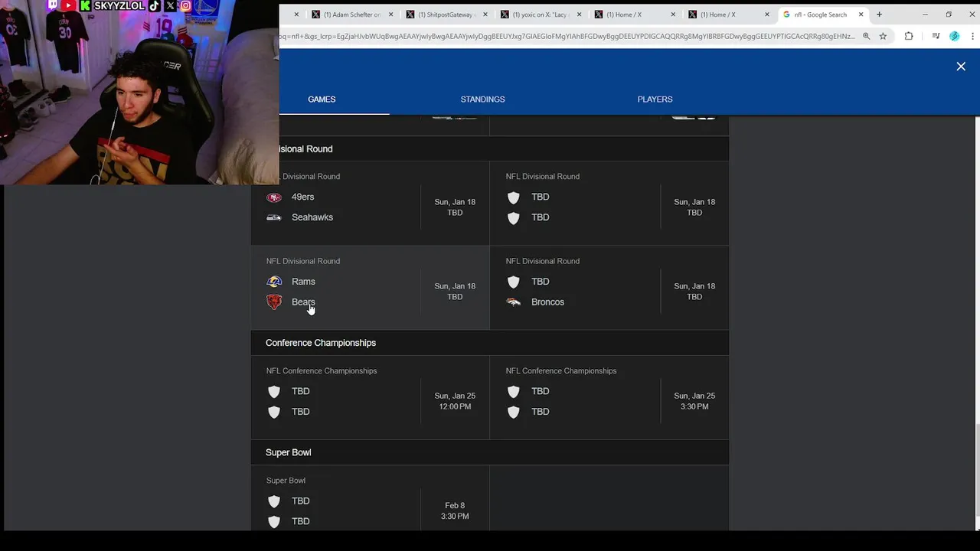Image resolution: width=980 pixels, height=551 pixels.
Task: Click the Conference Championships section header
Action: point(321,343)
